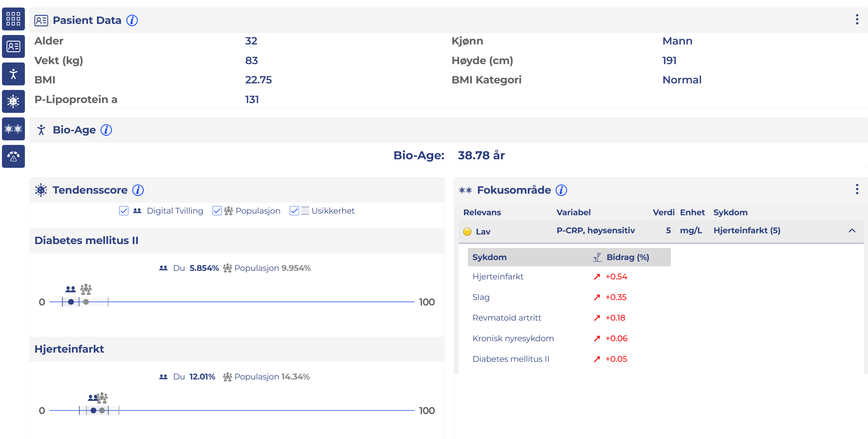Image resolution: width=868 pixels, height=439 pixels.
Task: Select the Hjerteinfarkt disease entry
Action: click(498, 276)
